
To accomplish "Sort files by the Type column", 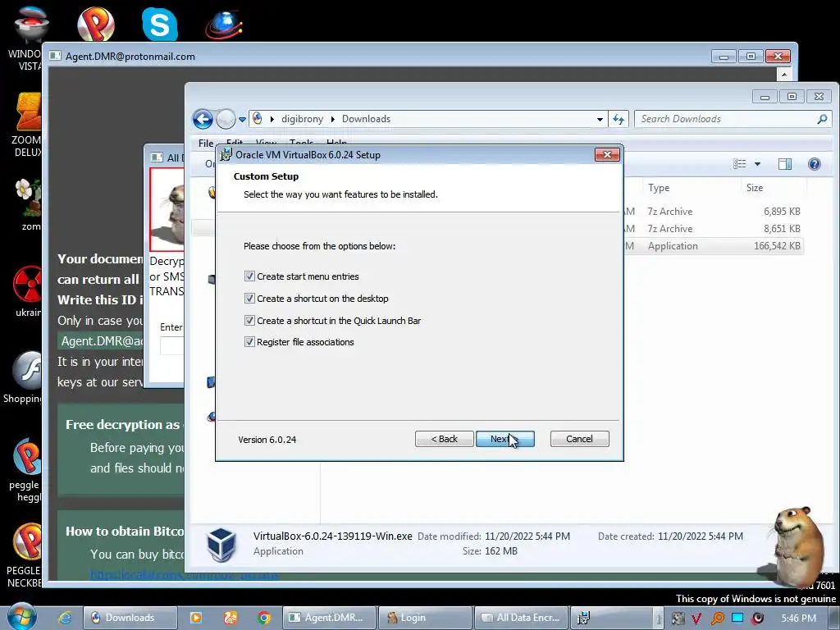I will tap(659, 188).
